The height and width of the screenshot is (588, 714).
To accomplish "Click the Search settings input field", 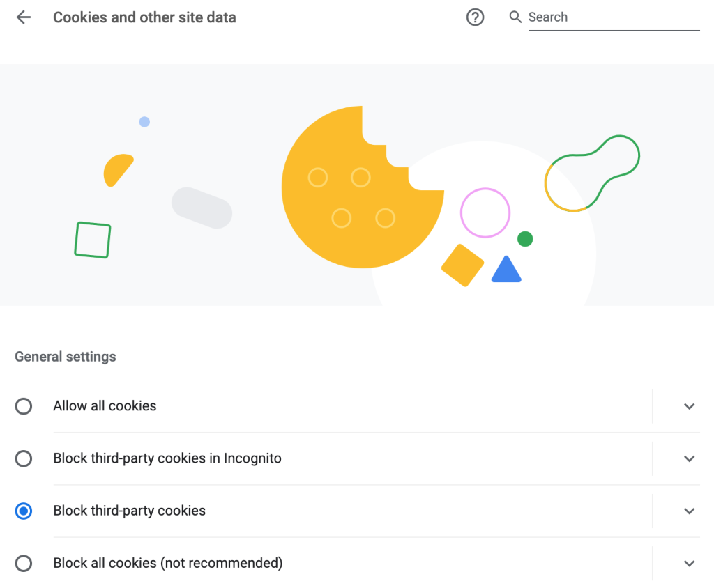I will click(614, 17).
